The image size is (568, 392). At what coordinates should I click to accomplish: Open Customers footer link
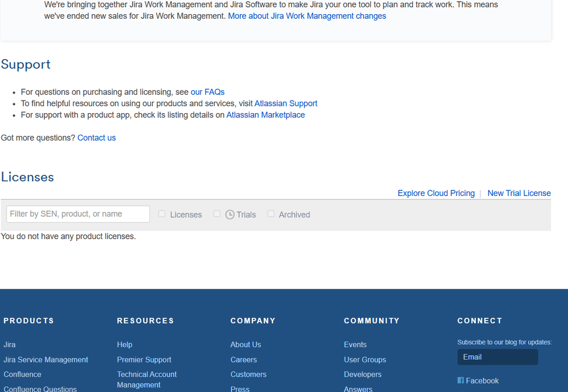pyautogui.click(x=248, y=374)
